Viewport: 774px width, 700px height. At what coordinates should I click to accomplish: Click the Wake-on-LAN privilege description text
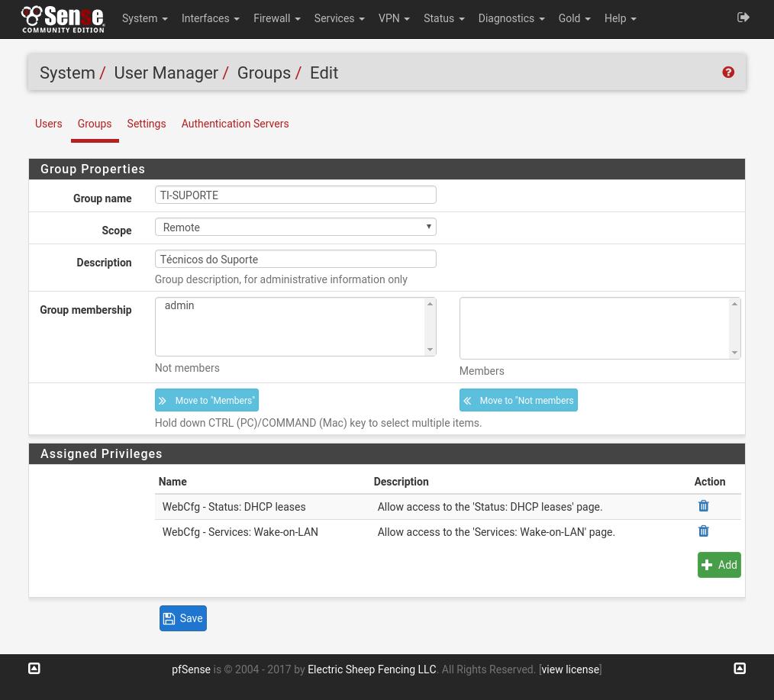496,531
